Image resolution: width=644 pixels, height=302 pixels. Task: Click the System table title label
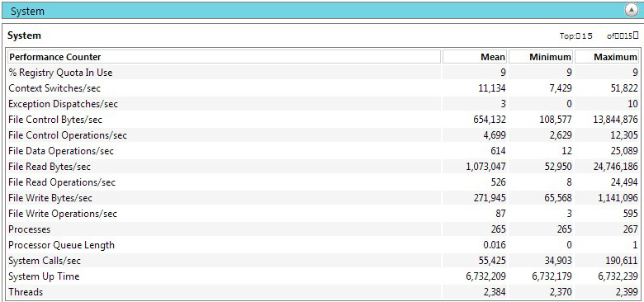[x=24, y=35]
